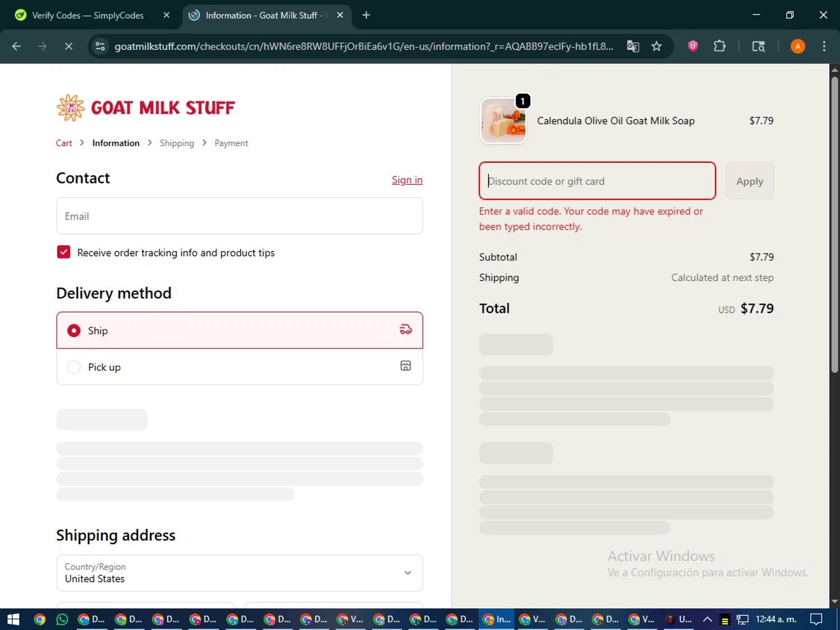
Task: Click the Calendula Olive Oil Goat Milk Soap name
Action: pos(615,121)
